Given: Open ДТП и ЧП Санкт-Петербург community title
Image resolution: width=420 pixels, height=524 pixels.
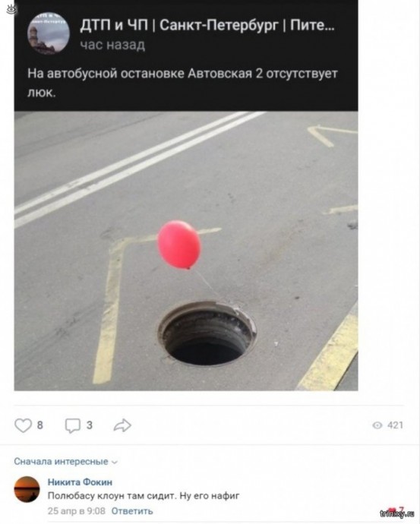Looking at the screenshot, I should tap(207, 25).
